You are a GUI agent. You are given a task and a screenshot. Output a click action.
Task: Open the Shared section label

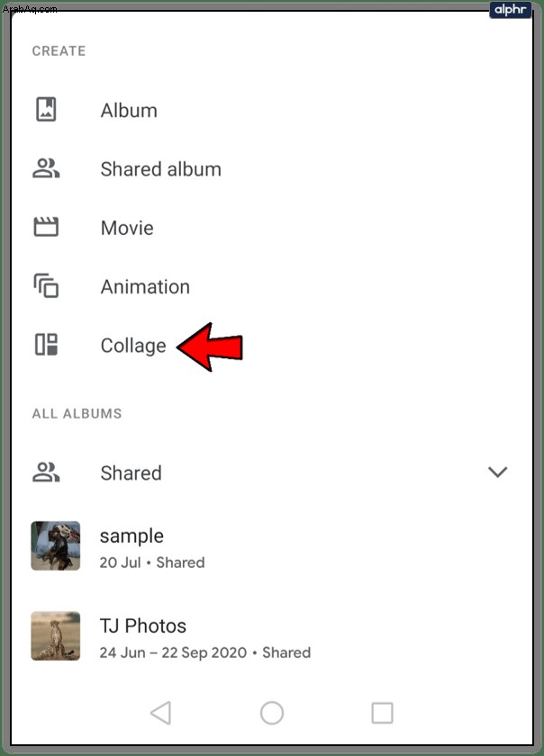click(x=131, y=473)
